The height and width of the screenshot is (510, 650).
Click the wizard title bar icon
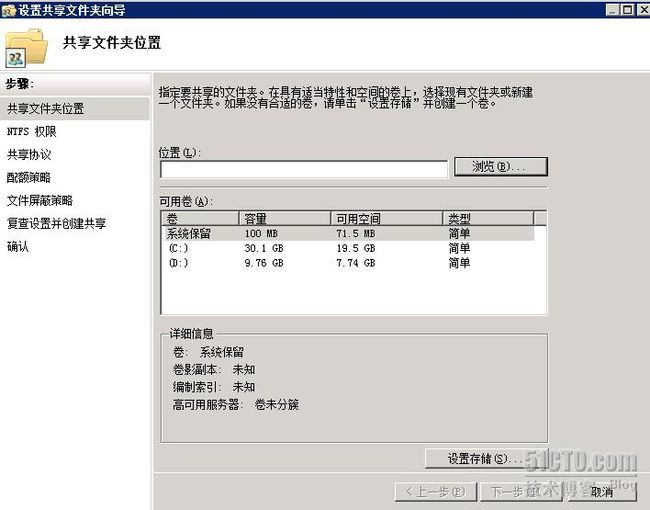pyautogui.click(x=8, y=10)
